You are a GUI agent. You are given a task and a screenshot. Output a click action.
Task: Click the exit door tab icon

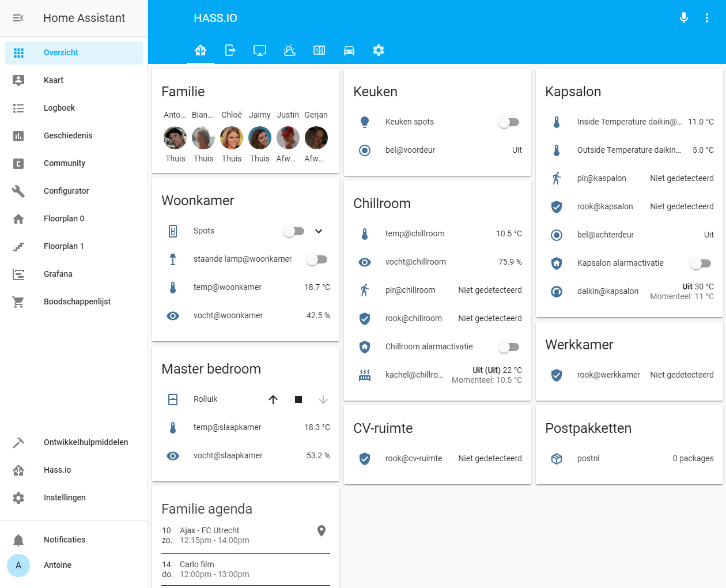230,50
